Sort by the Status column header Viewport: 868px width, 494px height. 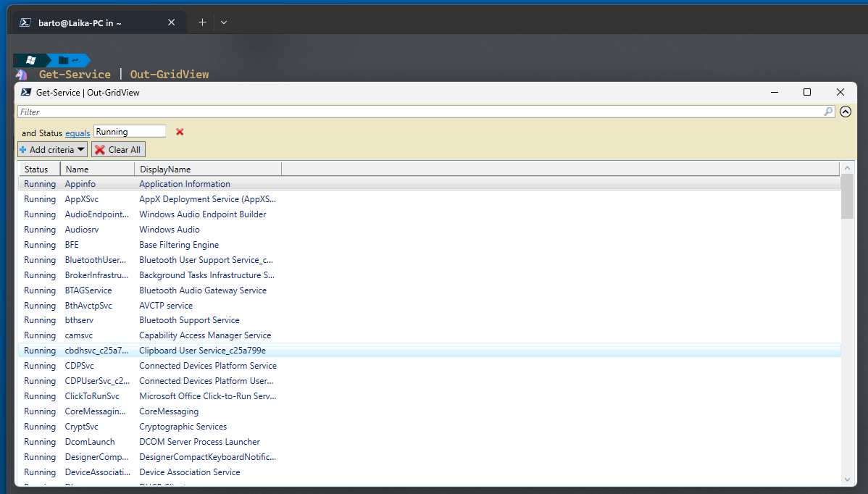pos(36,169)
